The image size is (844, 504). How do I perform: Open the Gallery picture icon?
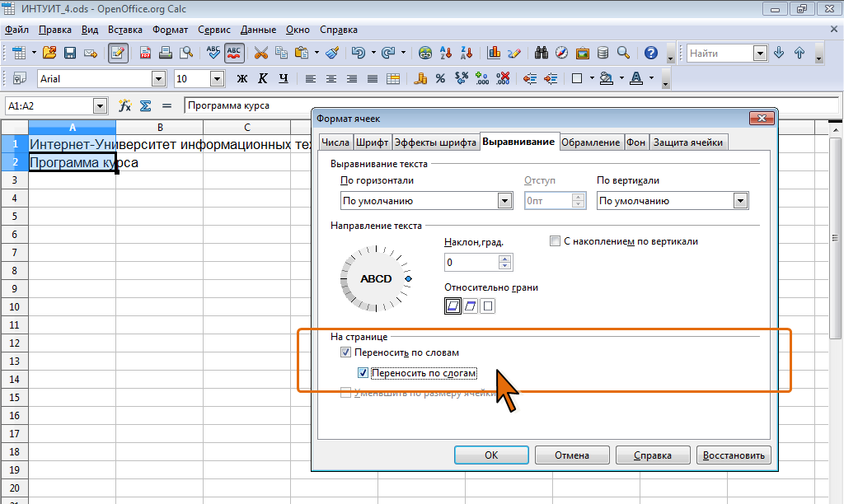[x=583, y=53]
